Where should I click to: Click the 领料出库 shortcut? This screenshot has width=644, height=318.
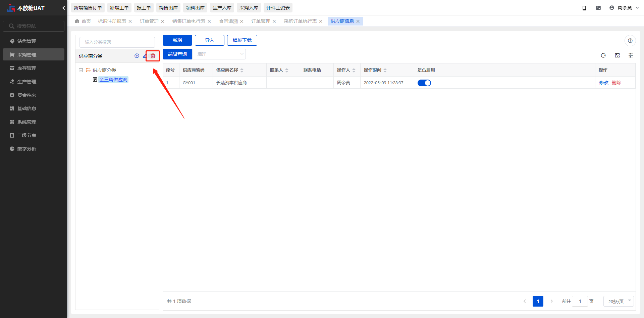pyautogui.click(x=195, y=8)
